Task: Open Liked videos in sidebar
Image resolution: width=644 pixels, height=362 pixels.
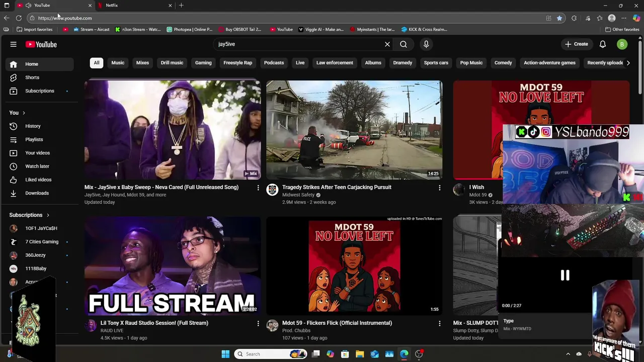Action: point(40,179)
